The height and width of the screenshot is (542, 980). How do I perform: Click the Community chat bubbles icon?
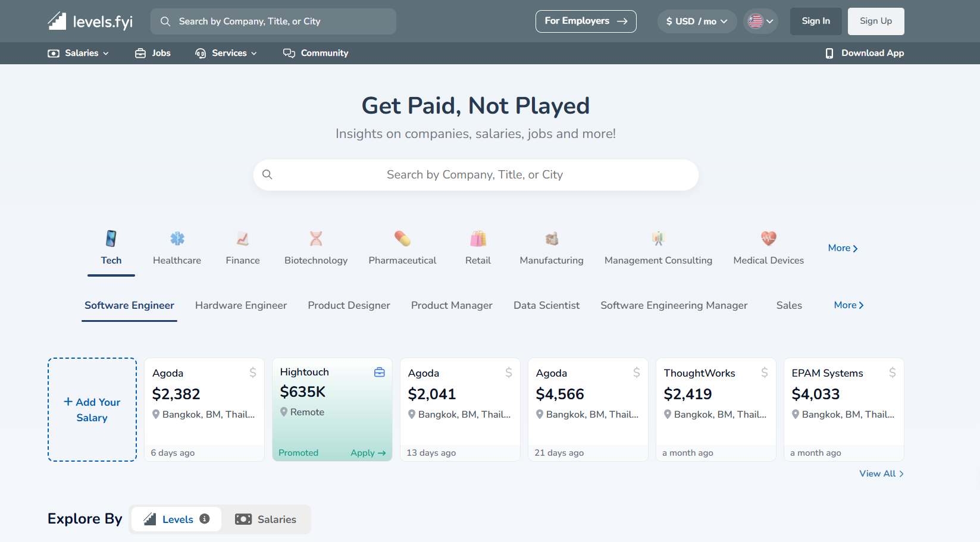pyautogui.click(x=289, y=53)
